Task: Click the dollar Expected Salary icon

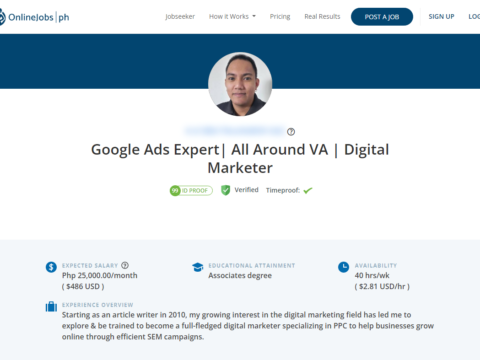Action: coord(51,267)
